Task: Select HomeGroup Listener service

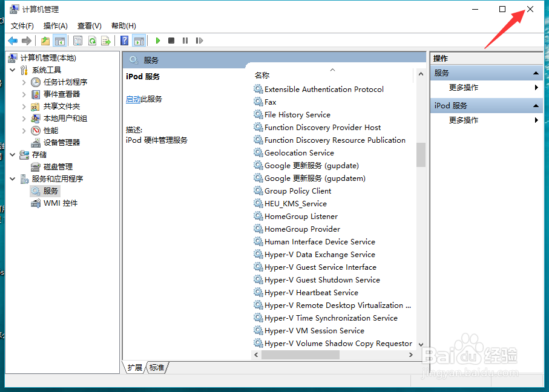Action: click(x=301, y=217)
